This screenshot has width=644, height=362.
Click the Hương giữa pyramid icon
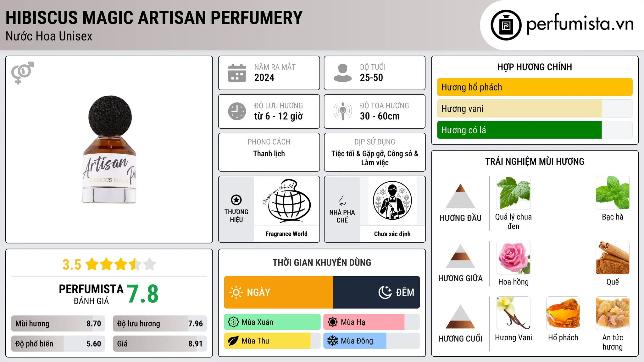[x=460, y=256]
